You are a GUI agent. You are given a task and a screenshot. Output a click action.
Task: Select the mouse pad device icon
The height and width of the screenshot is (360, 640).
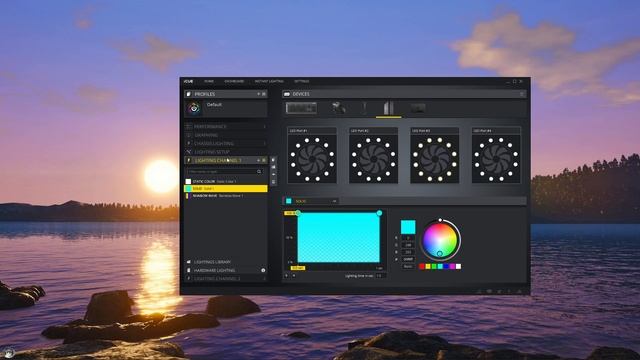tap(418, 108)
